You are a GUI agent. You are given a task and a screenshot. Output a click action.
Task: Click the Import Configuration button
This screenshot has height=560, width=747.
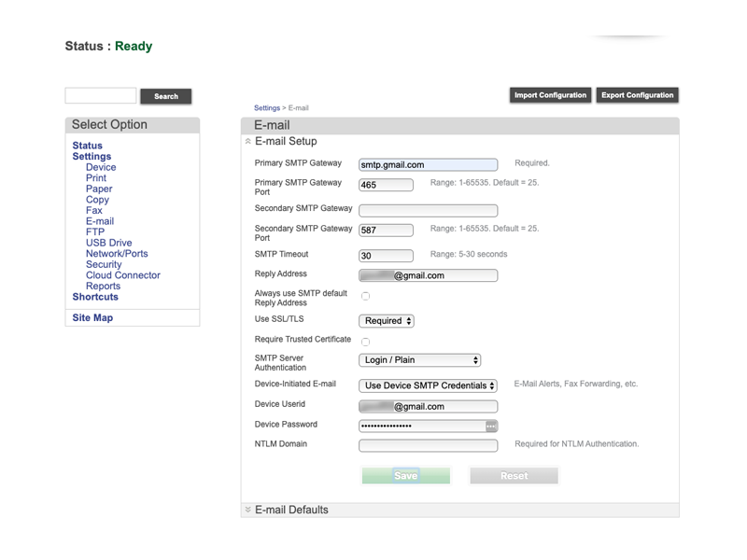pos(550,95)
